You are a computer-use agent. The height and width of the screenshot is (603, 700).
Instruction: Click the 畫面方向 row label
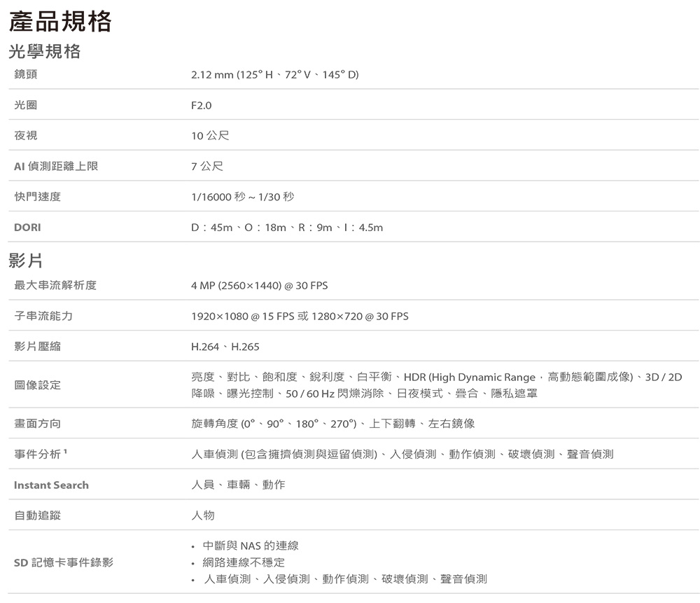click(x=38, y=424)
